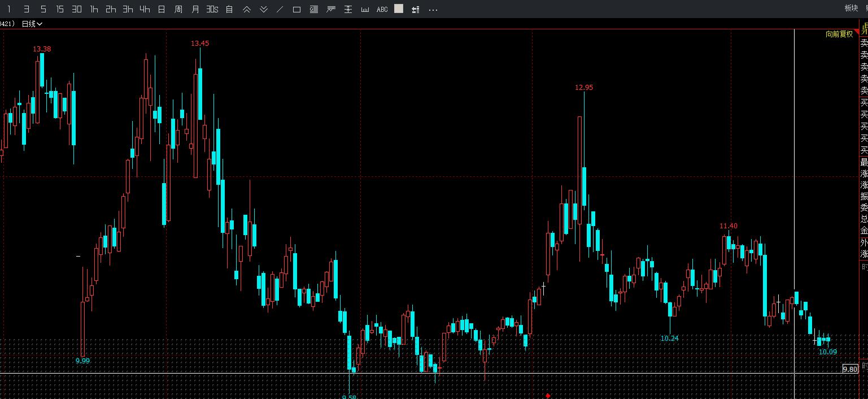Click the beige color swatch in toolbar
868x399 pixels.
click(399, 8)
